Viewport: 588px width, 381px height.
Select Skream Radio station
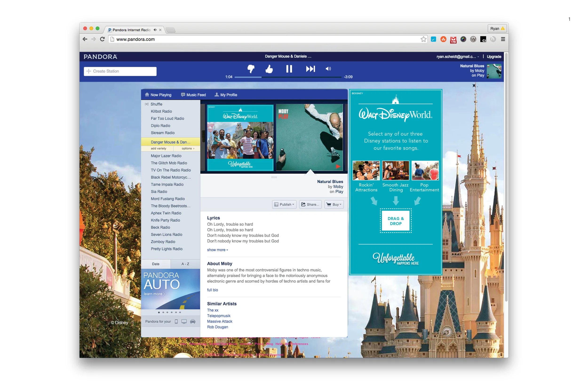[x=163, y=133]
